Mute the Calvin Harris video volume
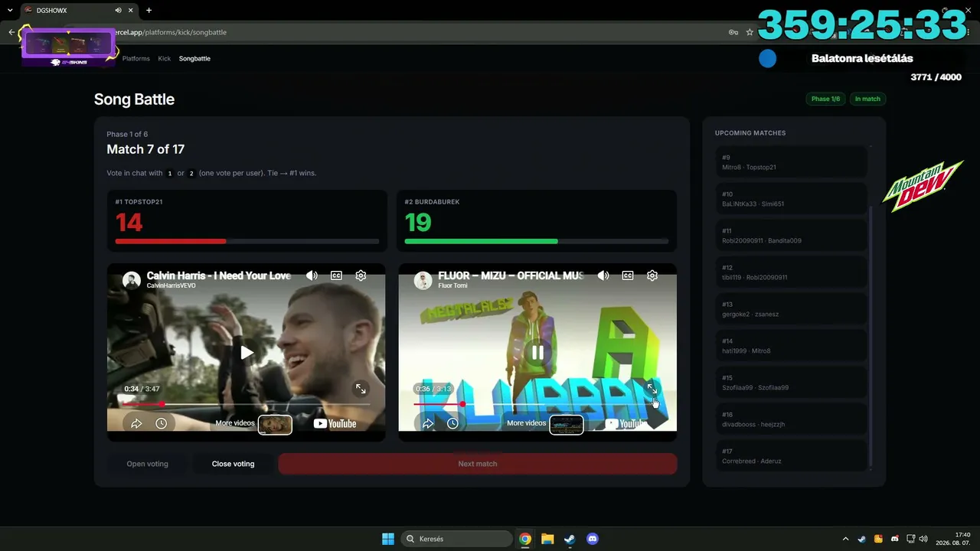 (x=312, y=275)
